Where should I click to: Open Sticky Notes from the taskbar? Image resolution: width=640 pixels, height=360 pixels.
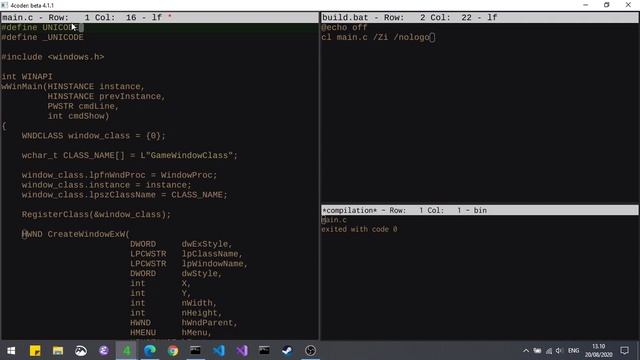[x=35, y=350]
